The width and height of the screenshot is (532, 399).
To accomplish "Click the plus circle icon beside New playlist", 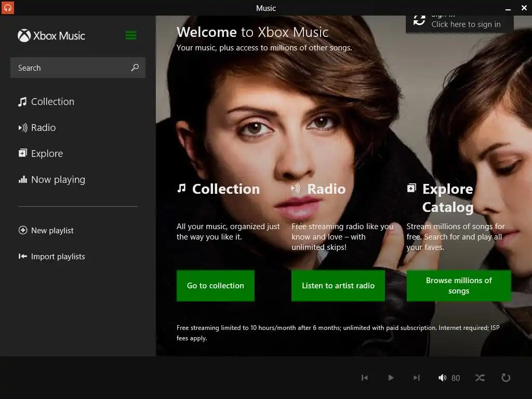I will 23,230.
